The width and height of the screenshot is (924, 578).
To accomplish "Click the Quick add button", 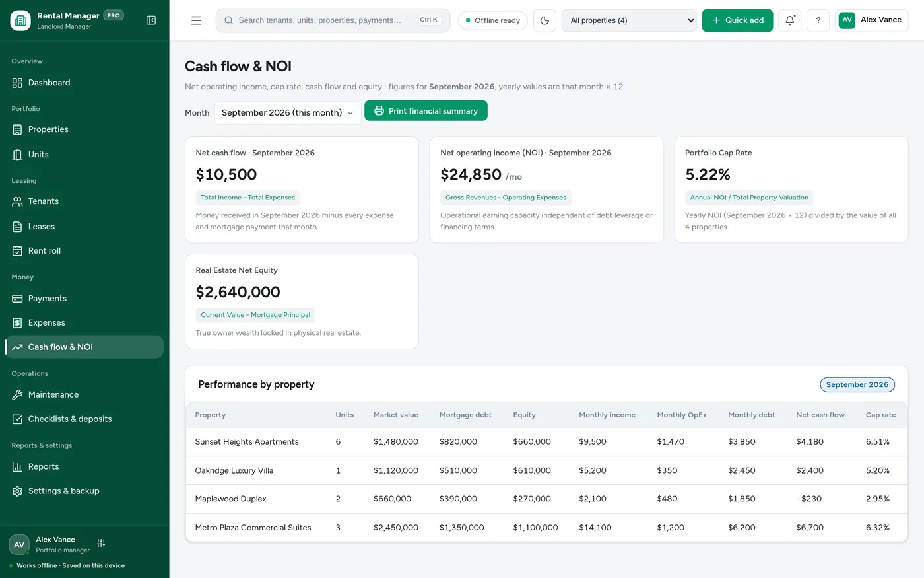I will [737, 20].
